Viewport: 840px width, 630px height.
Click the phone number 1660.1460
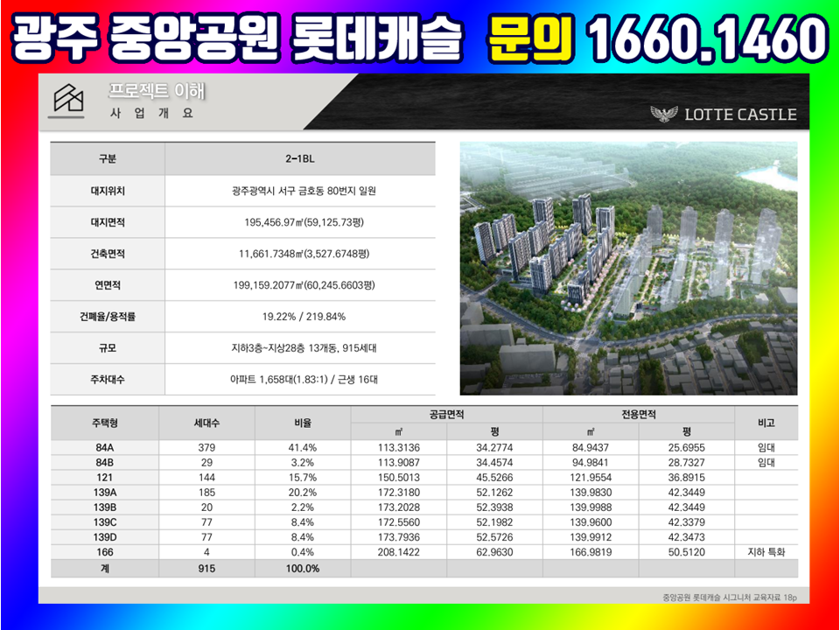pos(707,39)
